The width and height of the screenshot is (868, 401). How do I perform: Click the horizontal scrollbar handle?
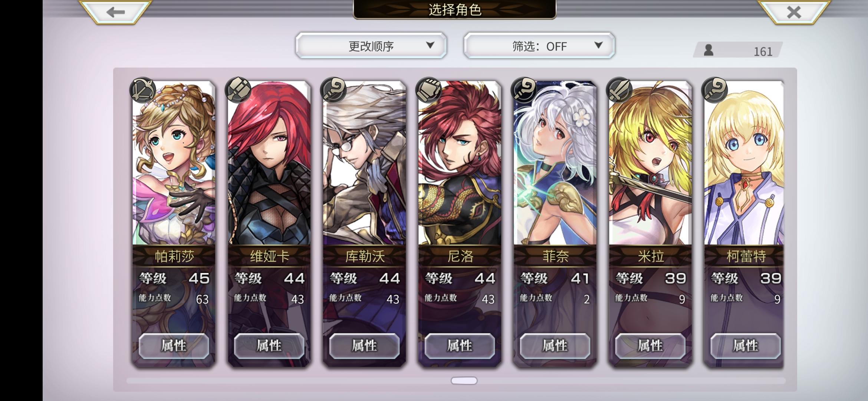coord(464,381)
